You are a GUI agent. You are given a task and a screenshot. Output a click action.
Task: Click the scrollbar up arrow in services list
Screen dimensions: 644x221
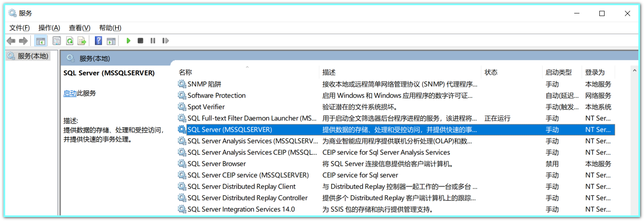click(634, 70)
